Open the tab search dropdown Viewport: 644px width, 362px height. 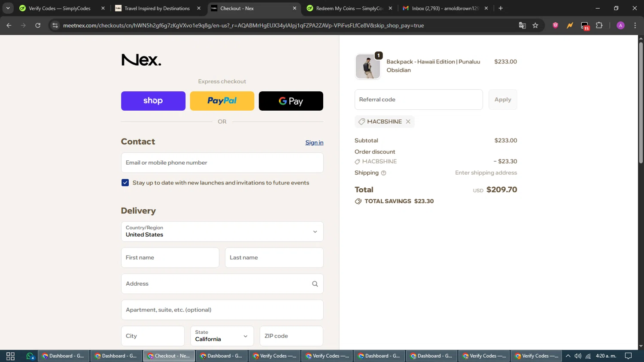tap(8, 8)
